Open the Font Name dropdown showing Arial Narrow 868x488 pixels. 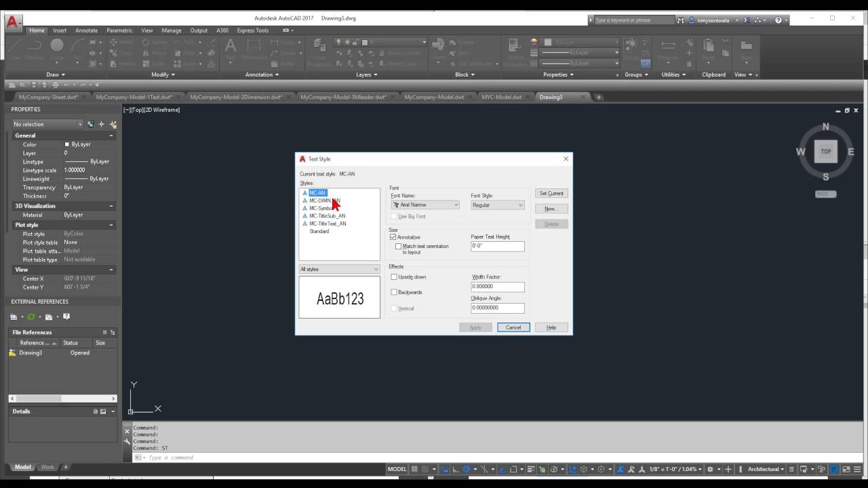coord(426,205)
